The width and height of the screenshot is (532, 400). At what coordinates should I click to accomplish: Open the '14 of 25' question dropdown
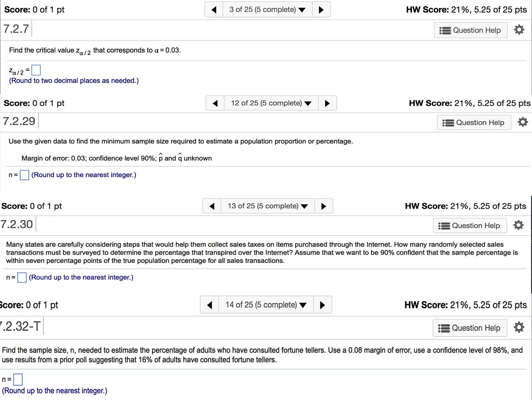266,305
